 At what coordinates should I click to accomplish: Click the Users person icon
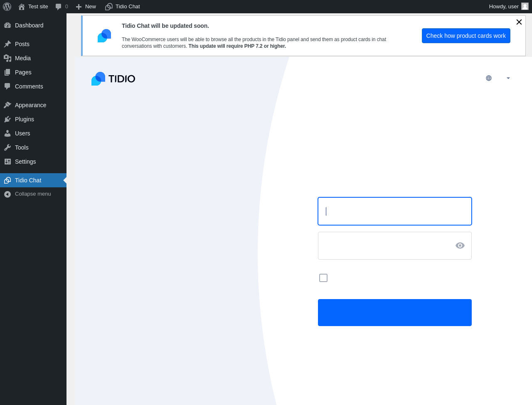coord(7,133)
